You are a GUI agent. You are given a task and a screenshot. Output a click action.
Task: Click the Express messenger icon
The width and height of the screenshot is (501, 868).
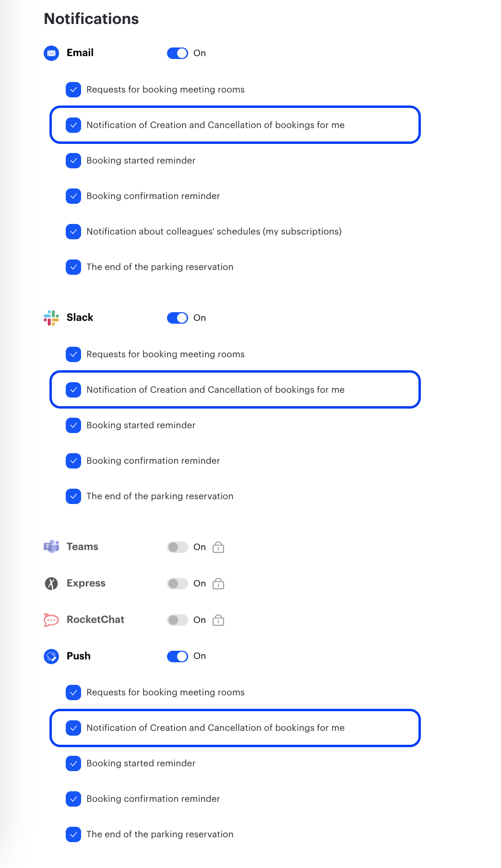[51, 584]
